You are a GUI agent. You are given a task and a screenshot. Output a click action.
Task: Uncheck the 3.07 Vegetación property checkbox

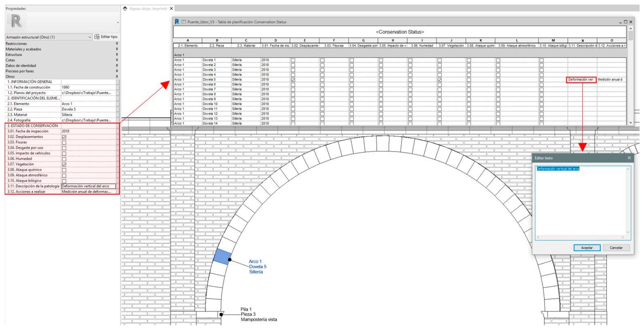(x=64, y=165)
